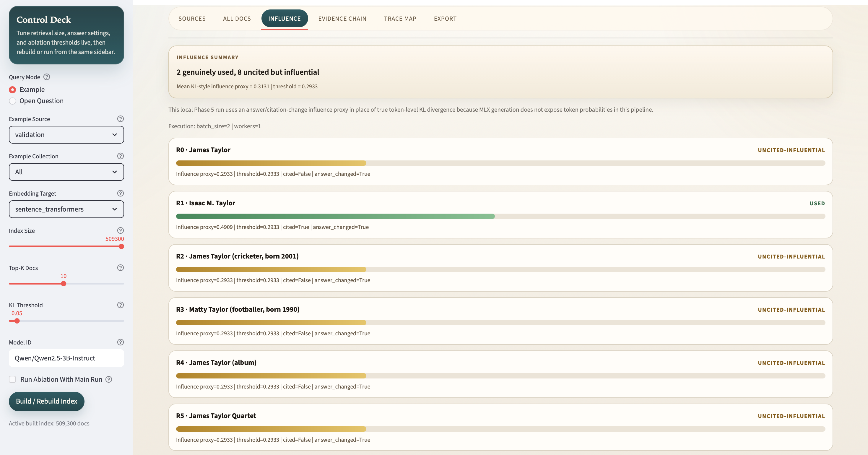Open the Example Source validation dropdown
Screen dimensions: 868x455
pos(66,135)
